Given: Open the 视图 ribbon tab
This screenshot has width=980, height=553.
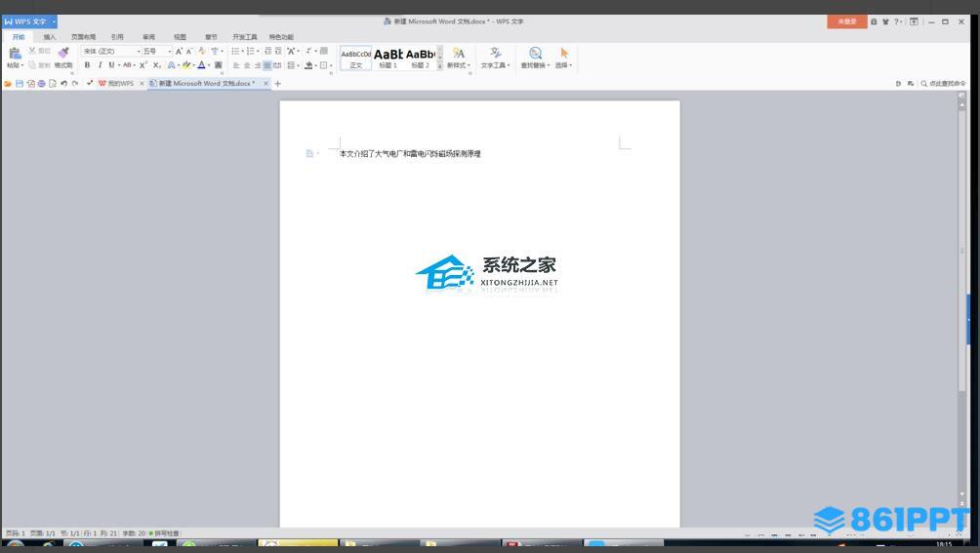Looking at the screenshot, I should click(x=180, y=37).
